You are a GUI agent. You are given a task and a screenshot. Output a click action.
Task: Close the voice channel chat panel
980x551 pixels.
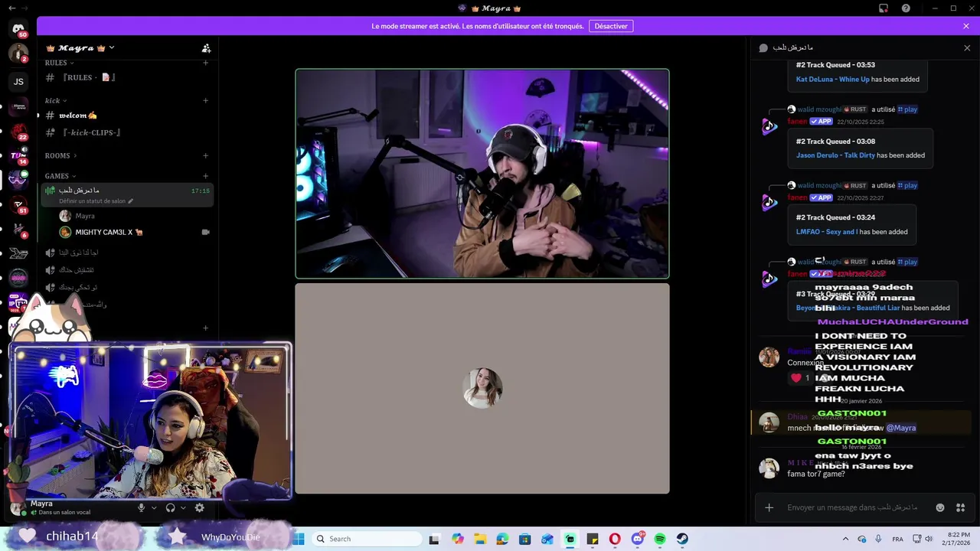coord(967,47)
